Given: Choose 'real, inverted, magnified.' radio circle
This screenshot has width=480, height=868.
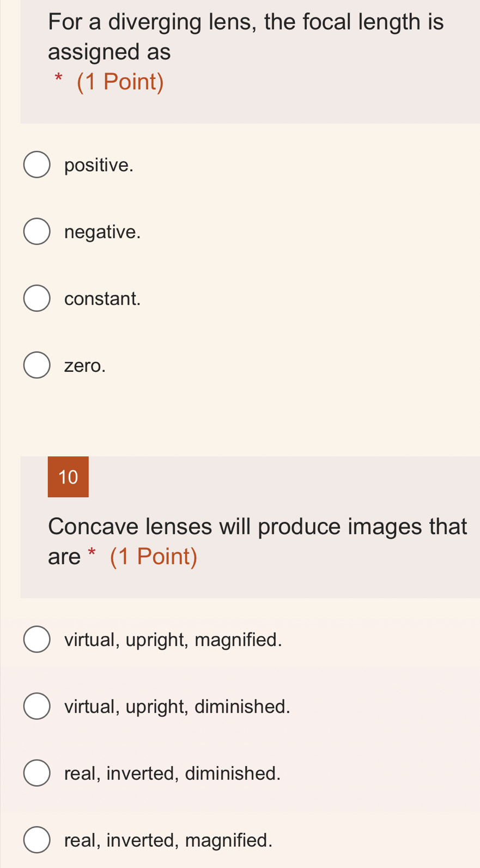Looking at the screenshot, I should click(x=37, y=840).
